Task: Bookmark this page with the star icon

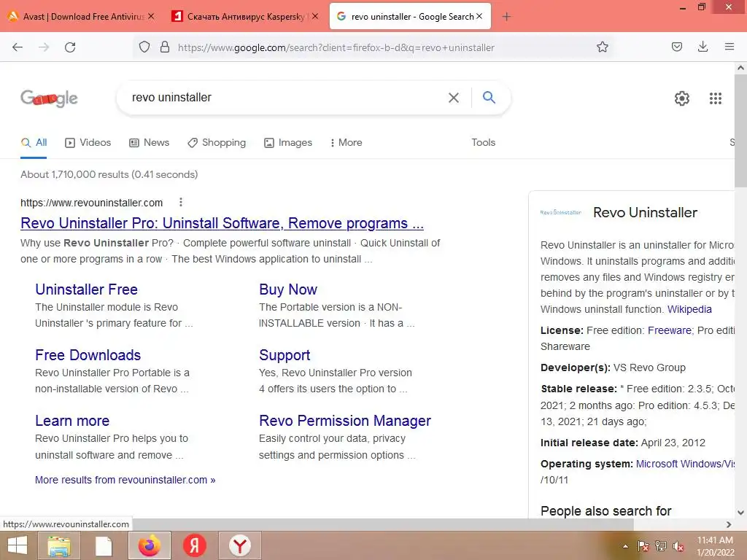Action: pyautogui.click(x=602, y=47)
